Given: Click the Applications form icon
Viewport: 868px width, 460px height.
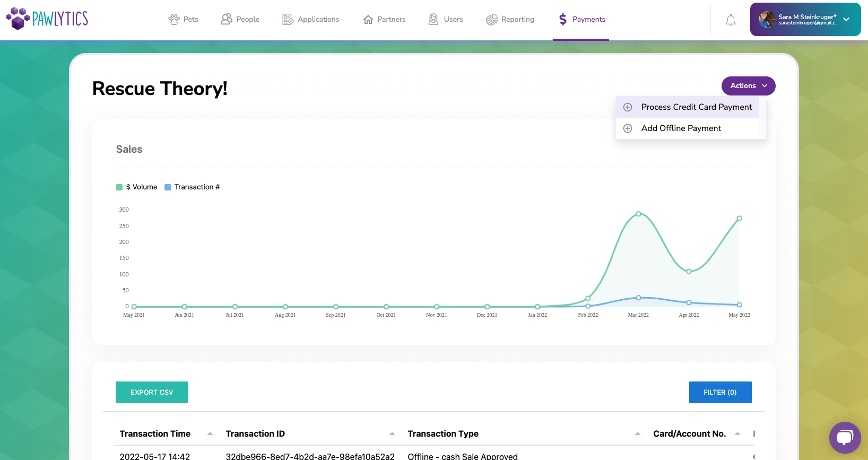Looking at the screenshot, I should pyautogui.click(x=288, y=20).
